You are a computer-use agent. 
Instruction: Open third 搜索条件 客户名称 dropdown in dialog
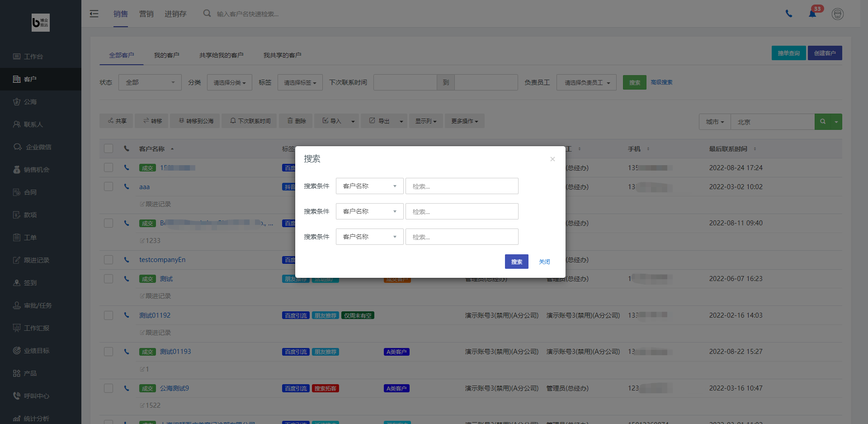pyautogui.click(x=369, y=237)
